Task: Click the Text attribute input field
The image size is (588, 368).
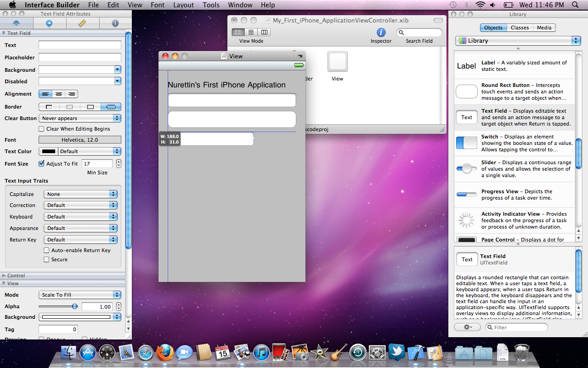Action: (x=80, y=45)
